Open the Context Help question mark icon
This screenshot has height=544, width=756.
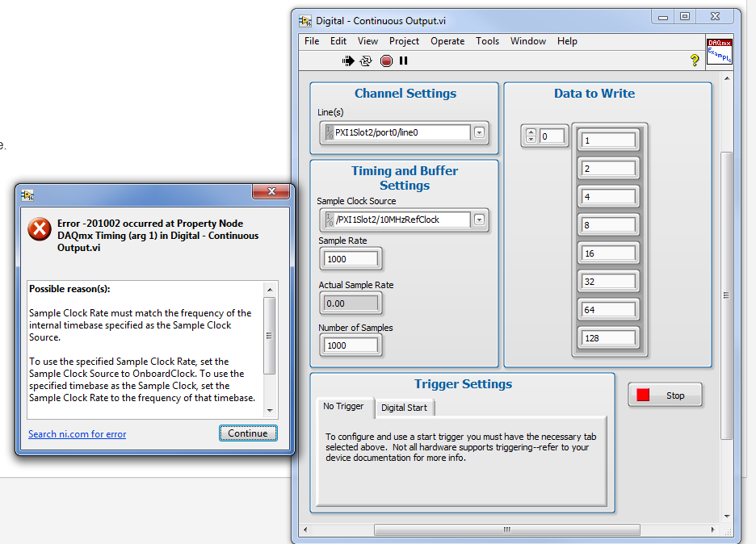coord(695,61)
